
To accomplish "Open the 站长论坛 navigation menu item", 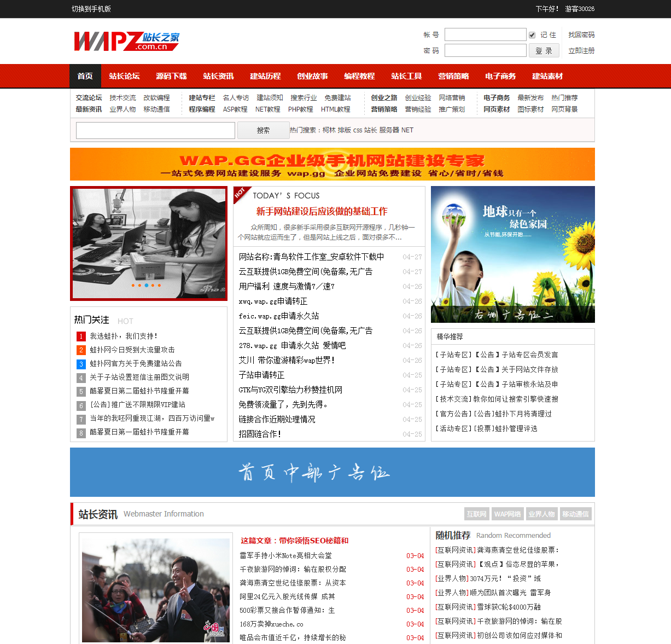I will (124, 76).
